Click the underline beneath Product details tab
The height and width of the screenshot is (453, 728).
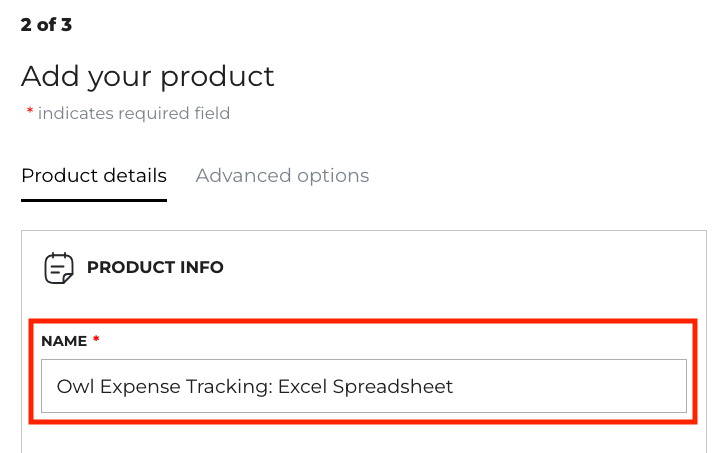pyautogui.click(x=94, y=200)
